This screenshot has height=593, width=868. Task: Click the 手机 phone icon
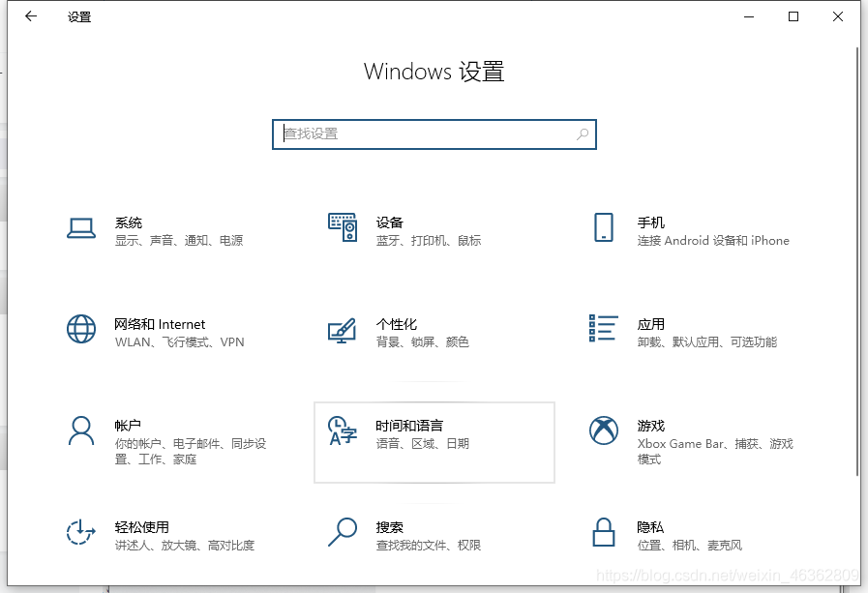tap(604, 227)
